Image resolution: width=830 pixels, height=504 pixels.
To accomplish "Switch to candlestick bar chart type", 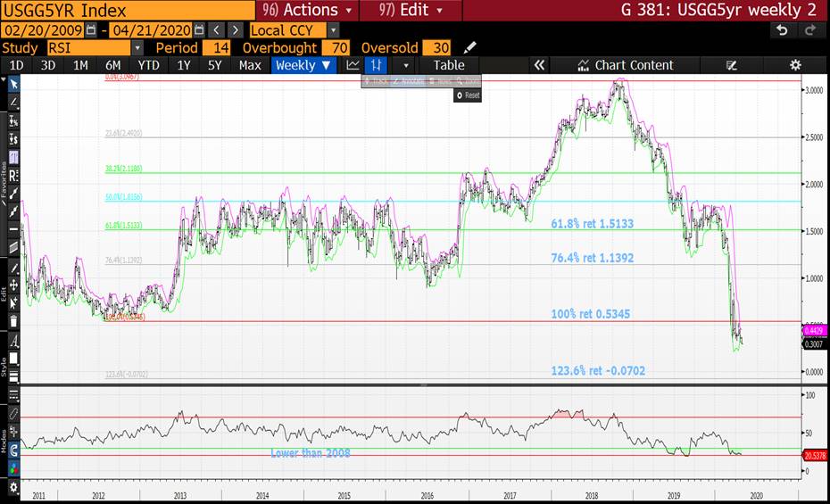I will pos(378,65).
